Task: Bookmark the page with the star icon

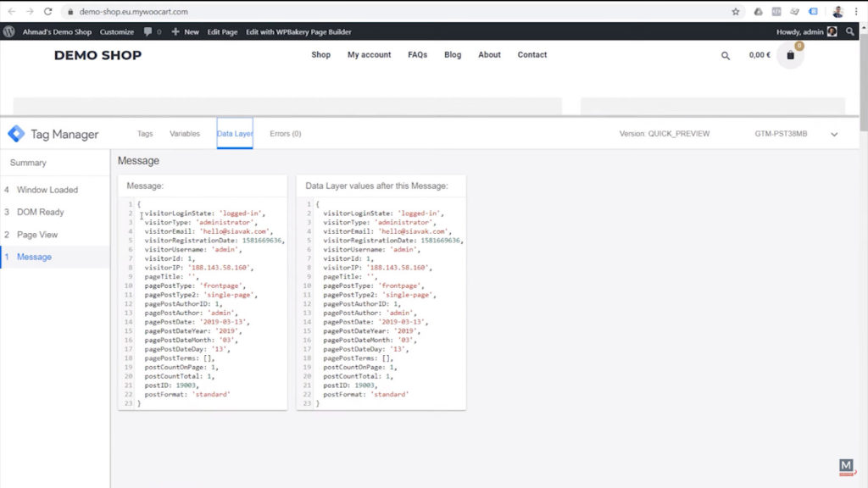Action: click(736, 12)
